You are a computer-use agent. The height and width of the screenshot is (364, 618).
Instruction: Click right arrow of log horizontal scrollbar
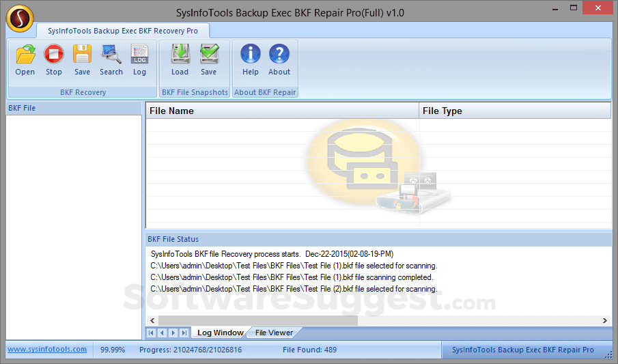(605, 320)
